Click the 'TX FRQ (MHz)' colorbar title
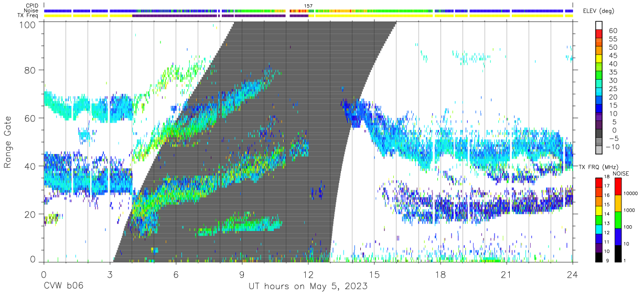 click(x=599, y=167)
